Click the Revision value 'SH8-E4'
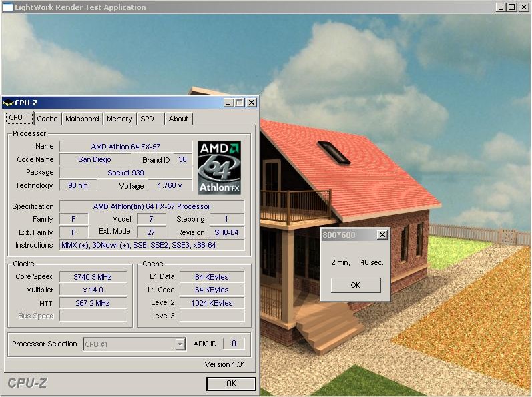This screenshot has height=397, width=532. point(227,232)
